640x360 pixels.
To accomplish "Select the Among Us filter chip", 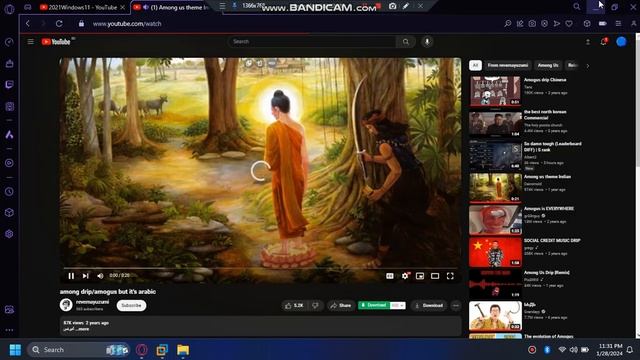I will tap(548, 65).
